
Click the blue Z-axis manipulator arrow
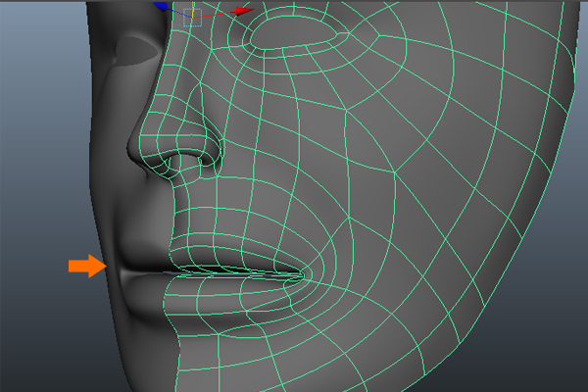pyautogui.click(x=161, y=7)
